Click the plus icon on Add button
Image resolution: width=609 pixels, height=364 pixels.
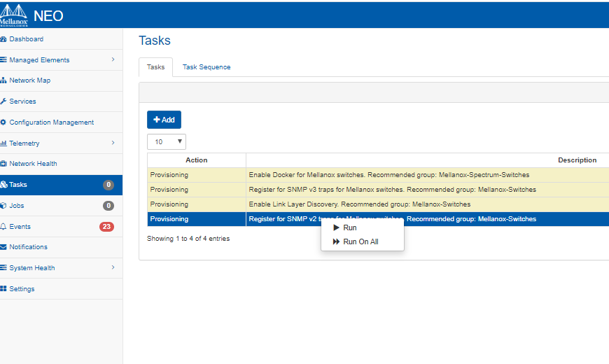pyautogui.click(x=157, y=120)
